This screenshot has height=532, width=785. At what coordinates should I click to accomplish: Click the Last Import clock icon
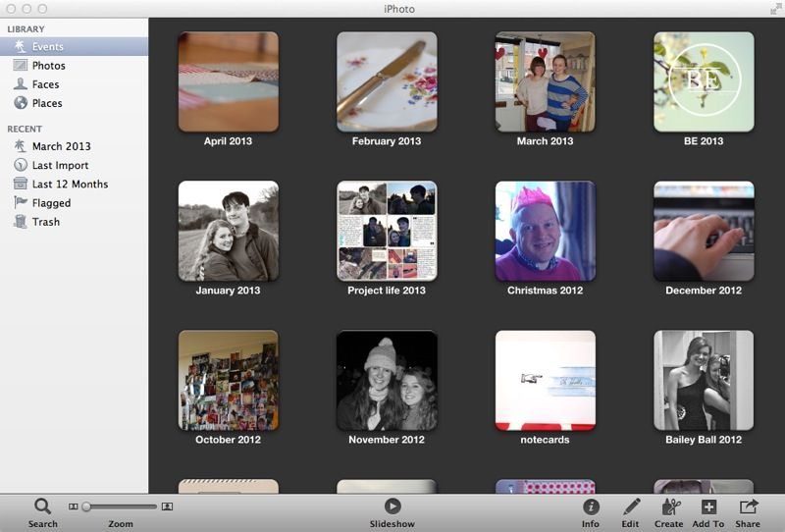20,165
